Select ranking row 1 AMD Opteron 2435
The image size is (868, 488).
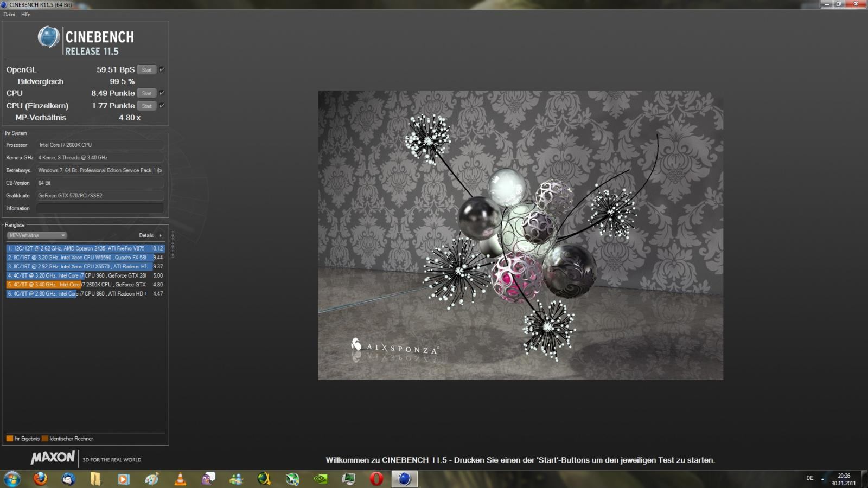tap(85, 248)
